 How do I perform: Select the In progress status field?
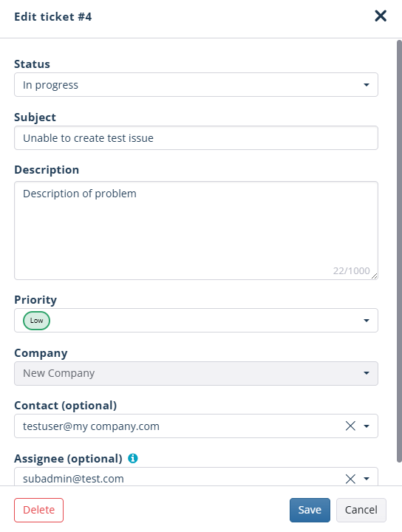tap(196, 84)
